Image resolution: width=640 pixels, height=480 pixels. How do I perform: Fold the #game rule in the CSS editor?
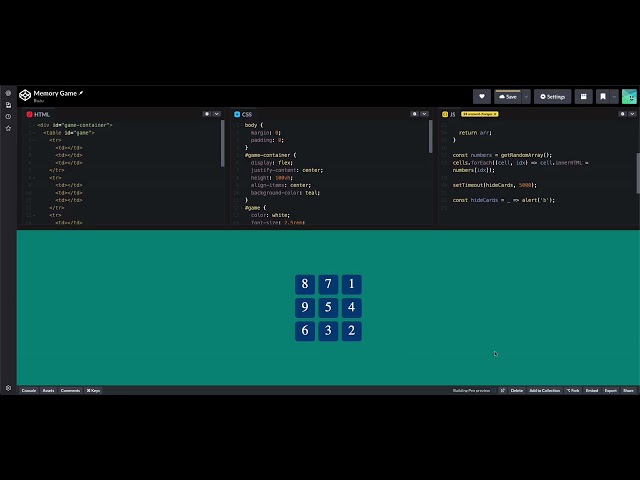242,208
